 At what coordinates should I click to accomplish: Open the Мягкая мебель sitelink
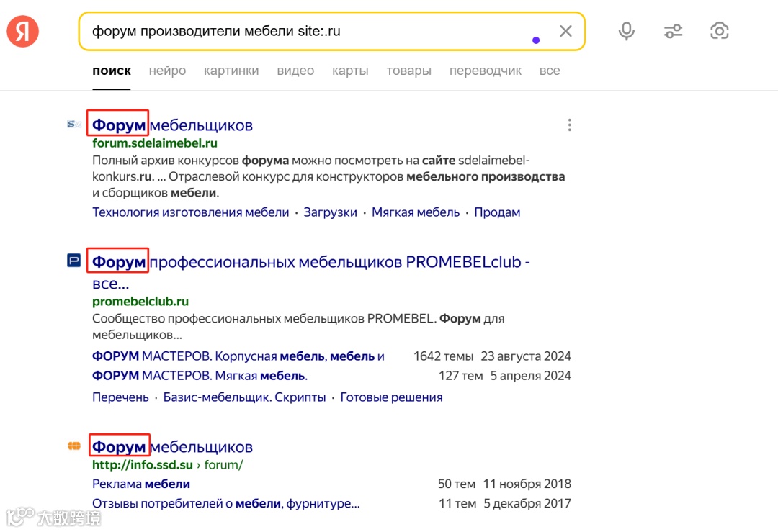point(416,212)
